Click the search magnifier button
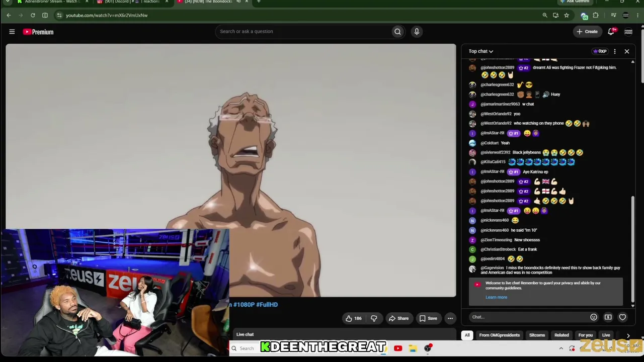This screenshot has width=644, height=362. point(397,32)
